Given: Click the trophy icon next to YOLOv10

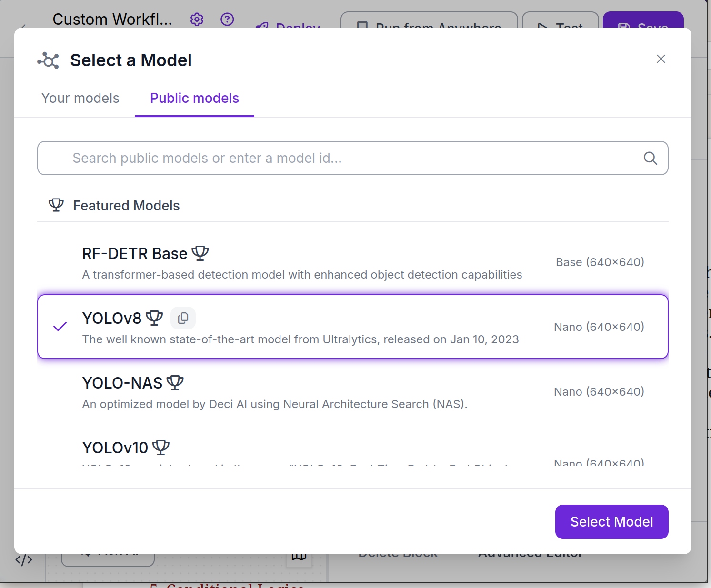Looking at the screenshot, I should click(161, 447).
